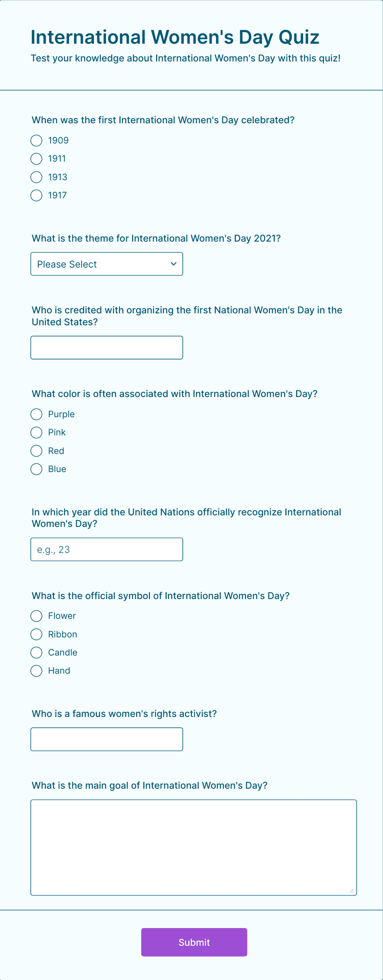
Task: Select Candle for the symbol question
Action: pos(36,653)
